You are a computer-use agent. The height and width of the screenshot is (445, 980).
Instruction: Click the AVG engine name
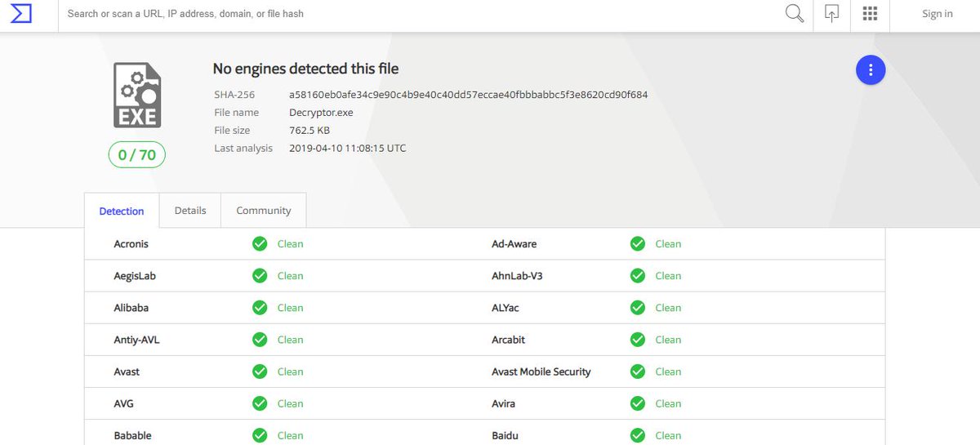123,403
